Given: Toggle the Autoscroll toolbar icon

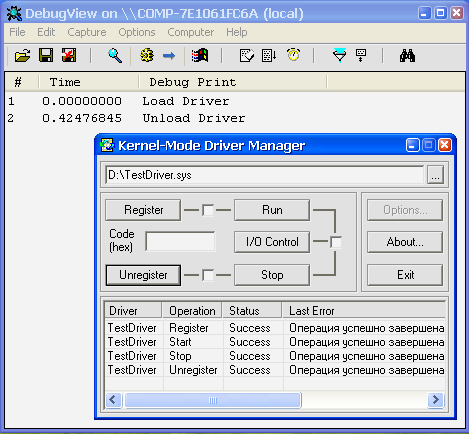Looking at the screenshot, I should point(269,56).
